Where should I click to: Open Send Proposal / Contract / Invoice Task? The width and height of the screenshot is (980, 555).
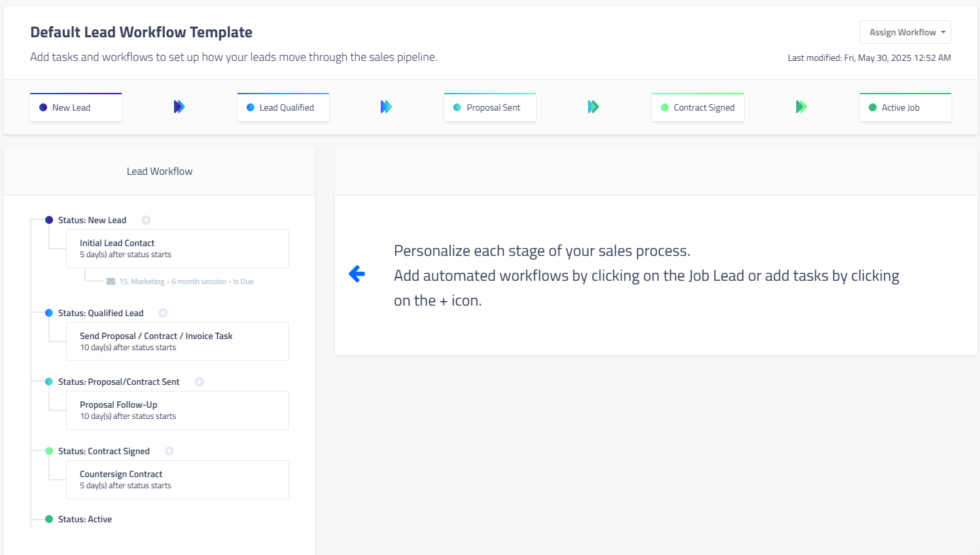(x=177, y=341)
